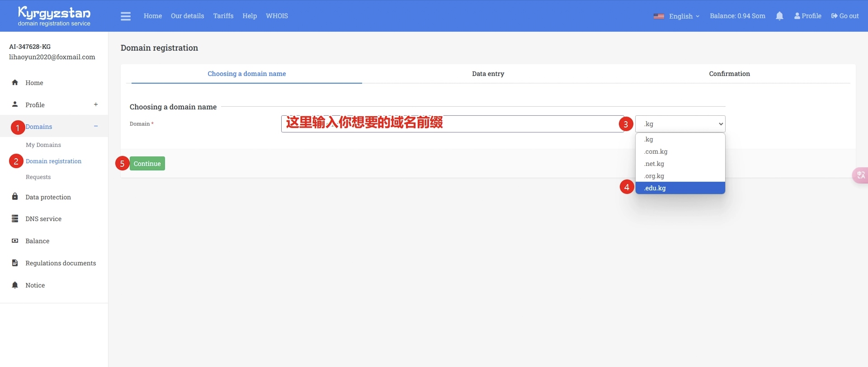Click the DNS service server icon
868x367 pixels.
pyautogui.click(x=15, y=218)
